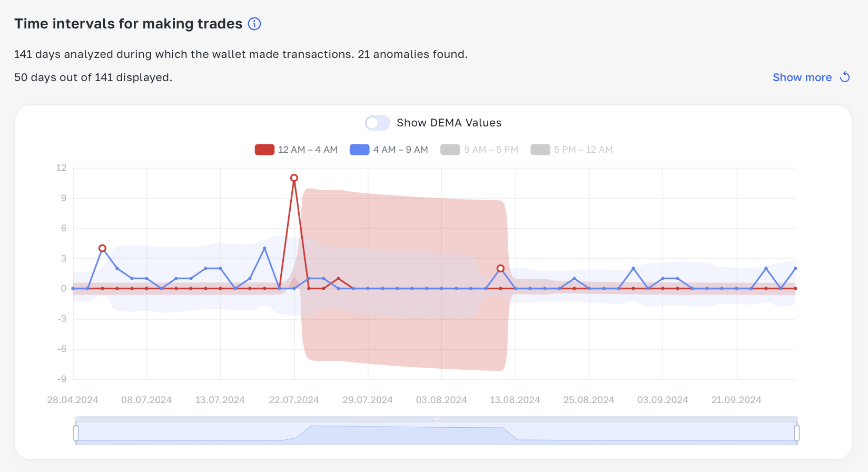Click the anomaly marker at value 4
868x472 pixels.
102,248
